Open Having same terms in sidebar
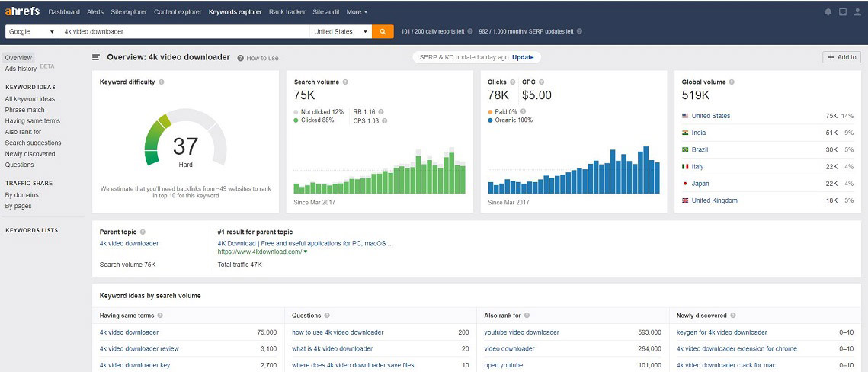This screenshot has width=868, height=372. pos(33,120)
